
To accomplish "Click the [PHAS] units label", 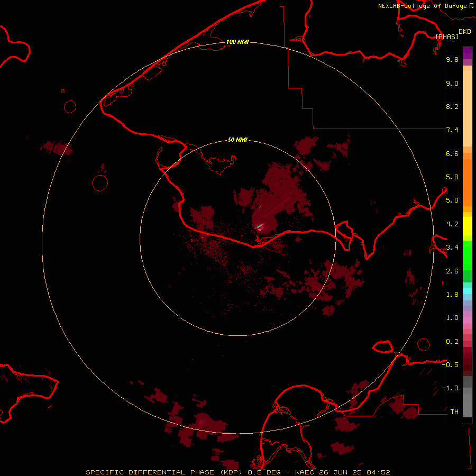I will (447, 36).
